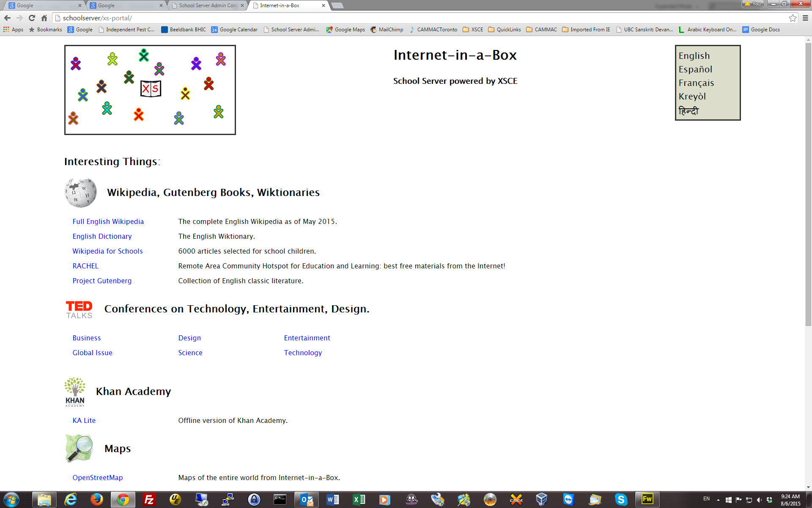Click the Maps magnifier icon
The height and width of the screenshot is (508, 812).
79,448
